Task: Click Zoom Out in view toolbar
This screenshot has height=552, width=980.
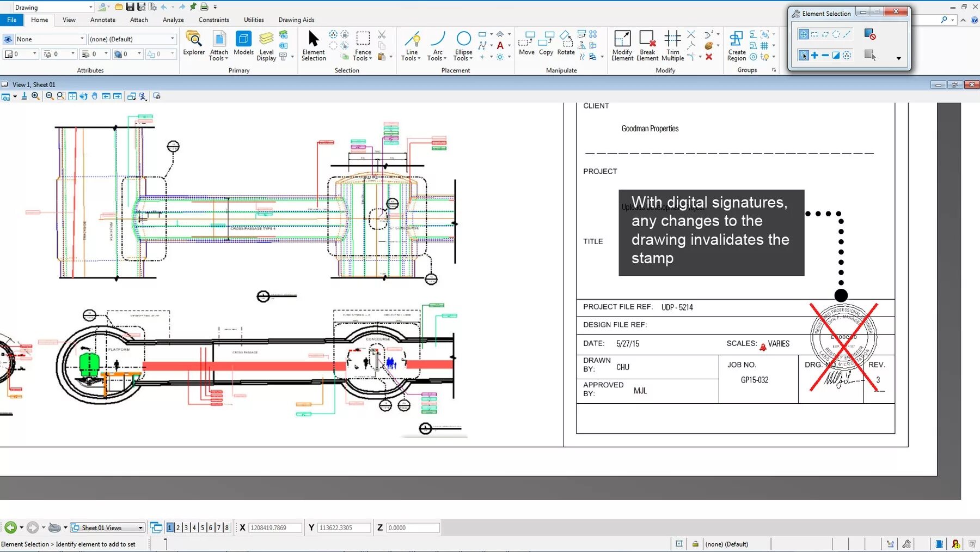Action: (x=50, y=96)
